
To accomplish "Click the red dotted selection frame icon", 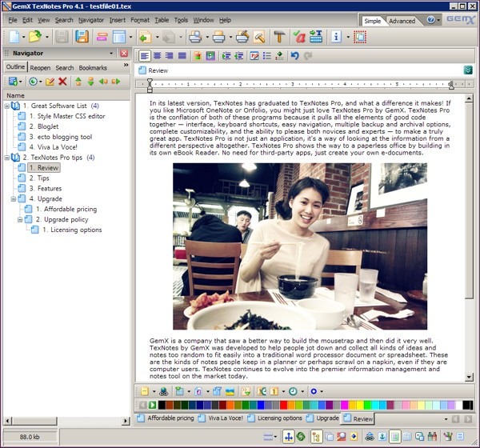I will (x=360, y=37).
